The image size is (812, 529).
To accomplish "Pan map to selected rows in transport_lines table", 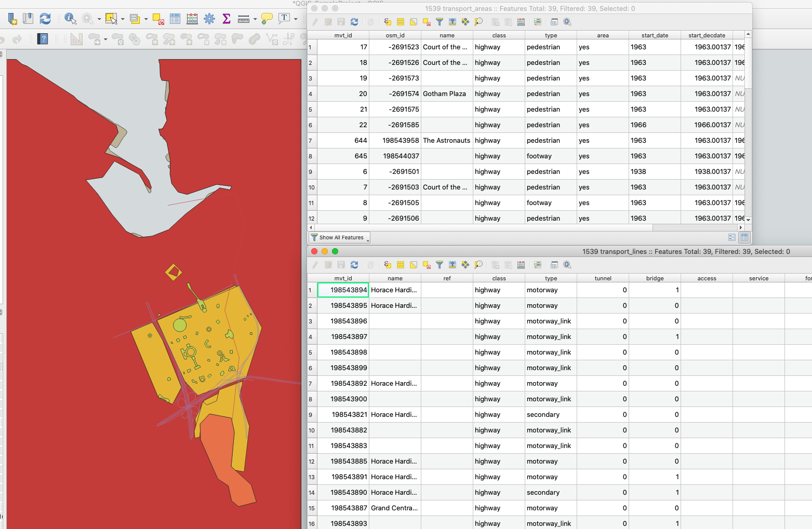I will [465, 265].
